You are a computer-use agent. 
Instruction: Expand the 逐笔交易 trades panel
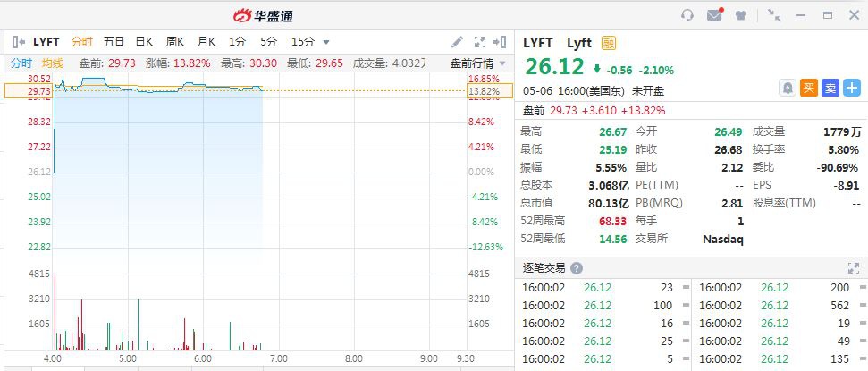click(x=854, y=268)
